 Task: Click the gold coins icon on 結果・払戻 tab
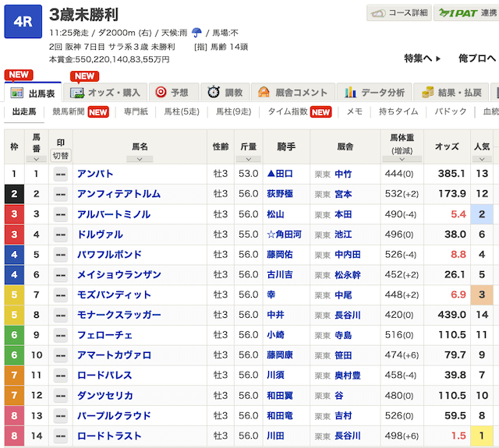click(428, 92)
